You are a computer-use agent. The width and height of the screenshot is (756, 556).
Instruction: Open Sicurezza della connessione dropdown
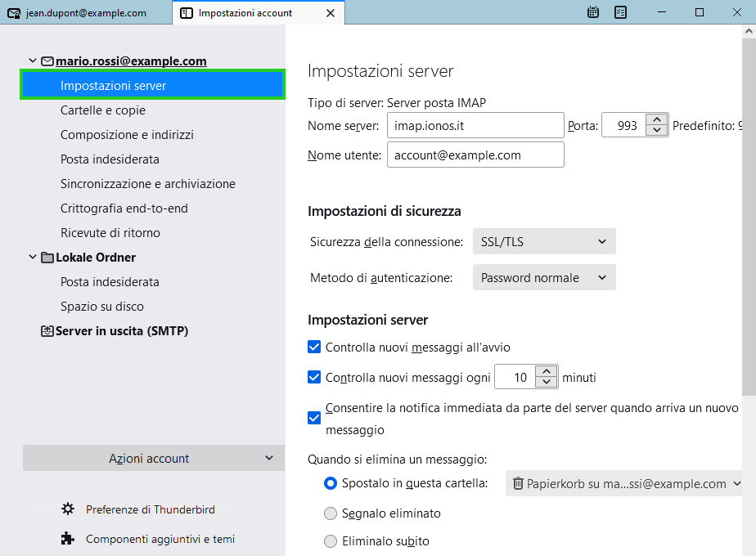coord(544,241)
